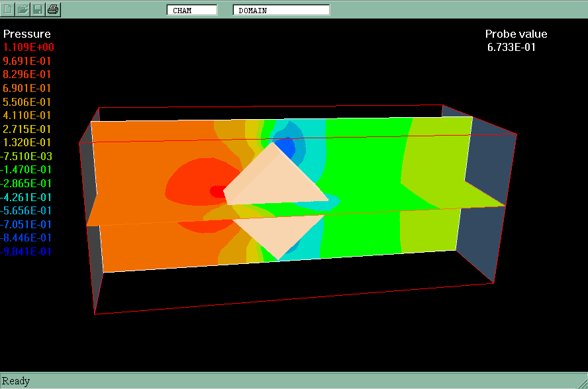588x389 pixels.
Task: Click the probe reading 6.733E-01
Action: click(x=512, y=48)
